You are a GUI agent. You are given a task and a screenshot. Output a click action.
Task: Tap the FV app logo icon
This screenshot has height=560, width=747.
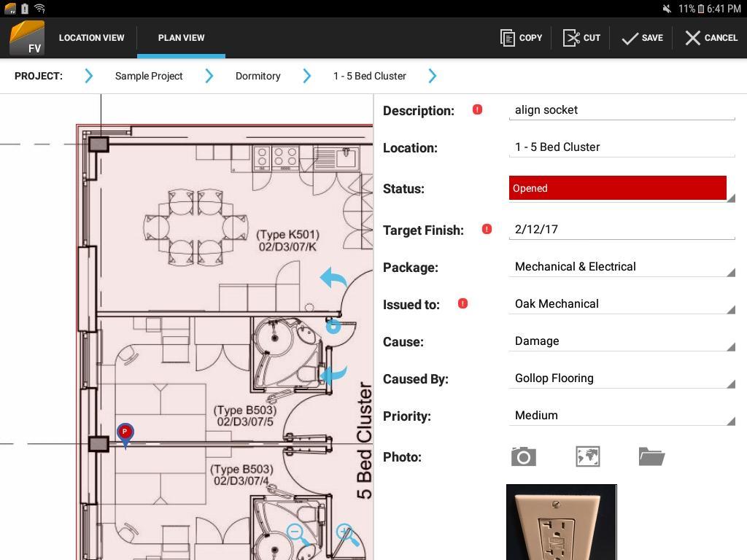(27, 39)
